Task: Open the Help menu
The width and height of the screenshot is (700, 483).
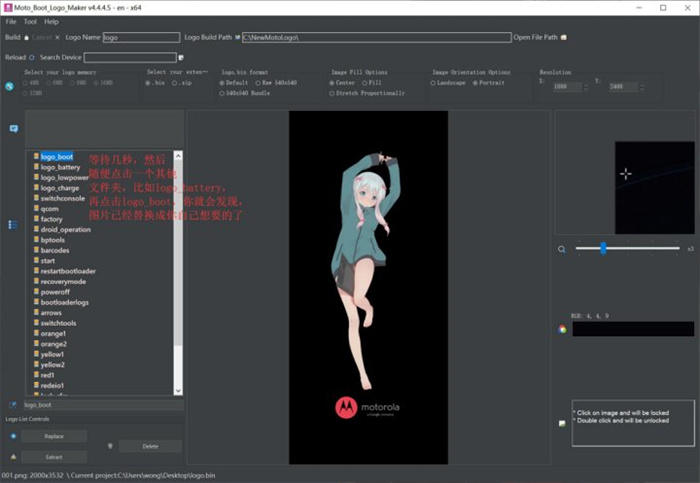Action: [51, 21]
